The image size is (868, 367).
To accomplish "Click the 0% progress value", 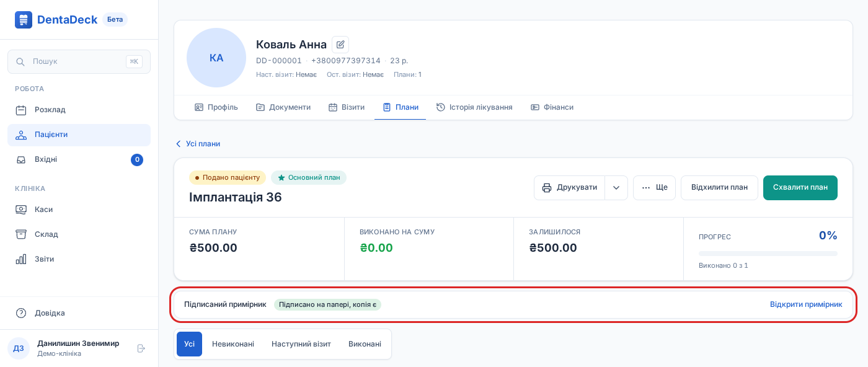I will pyautogui.click(x=828, y=236).
